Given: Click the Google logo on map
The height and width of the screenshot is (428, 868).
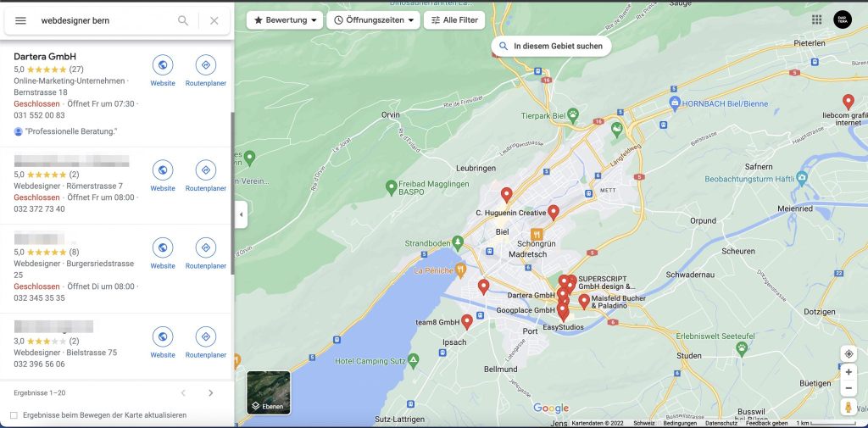Looking at the screenshot, I should [x=551, y=408].
